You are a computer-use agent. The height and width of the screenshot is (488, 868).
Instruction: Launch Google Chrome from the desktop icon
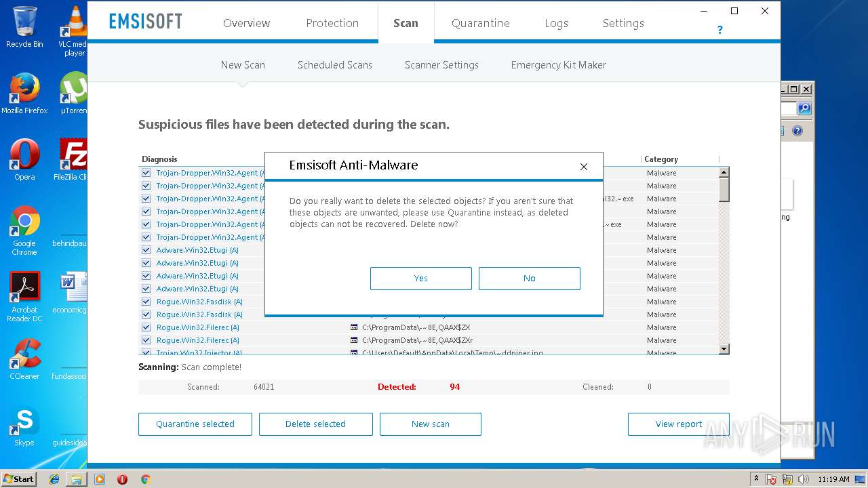tap(24, 230)
